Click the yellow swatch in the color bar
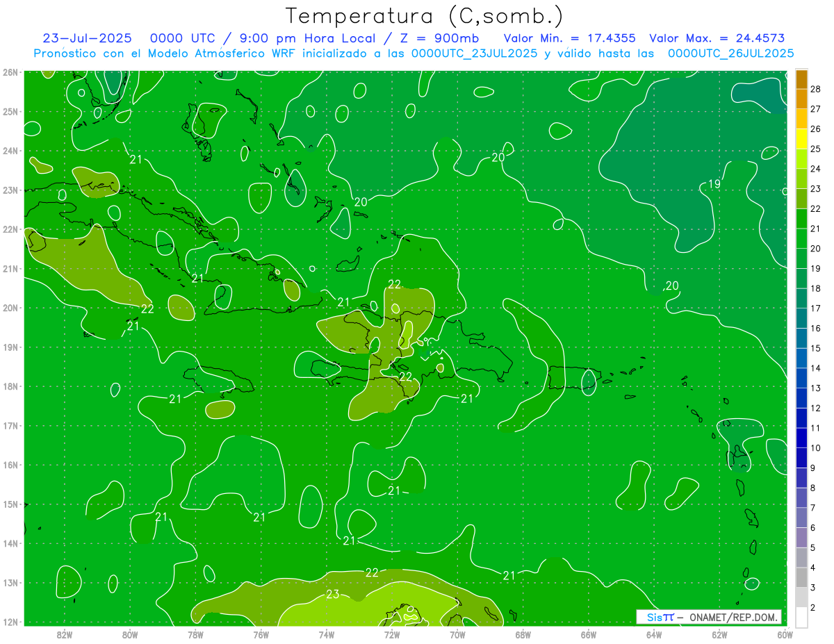Screen dimensions: 834x644 (x=801, y=139)
